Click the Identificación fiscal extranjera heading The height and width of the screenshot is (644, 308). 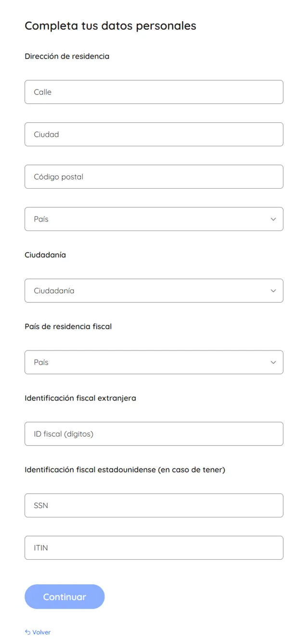click(80, 398)
